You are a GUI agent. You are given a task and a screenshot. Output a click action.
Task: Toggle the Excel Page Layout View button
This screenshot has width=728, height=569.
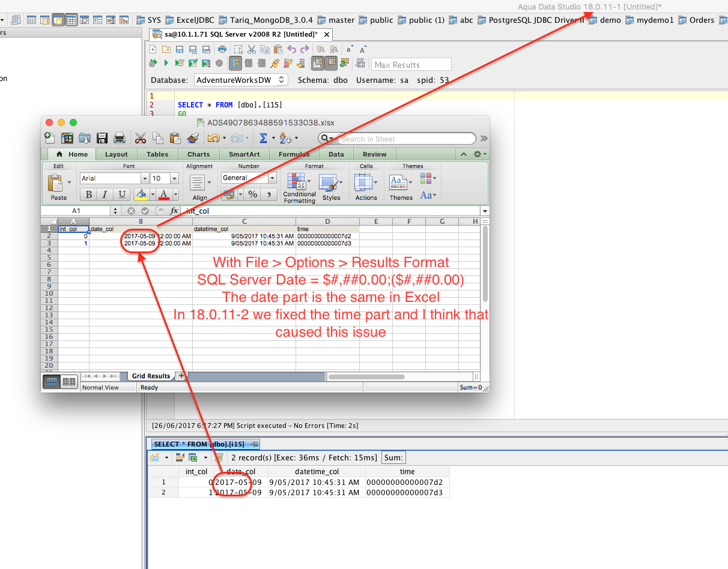pos(69,381)
